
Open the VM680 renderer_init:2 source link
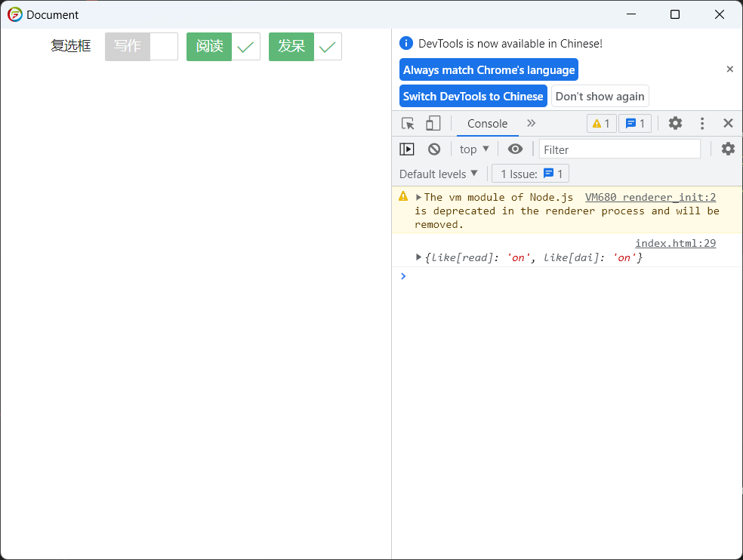tap(650, 197)
